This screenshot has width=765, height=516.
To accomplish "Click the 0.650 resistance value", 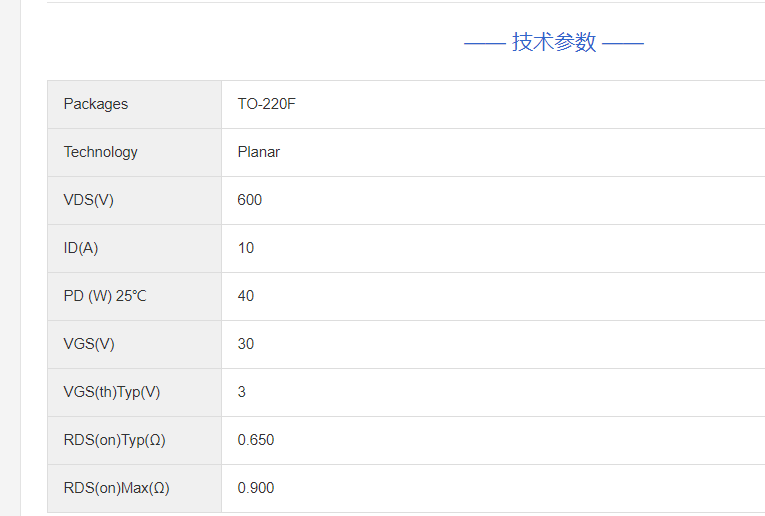I will (256, 440).
